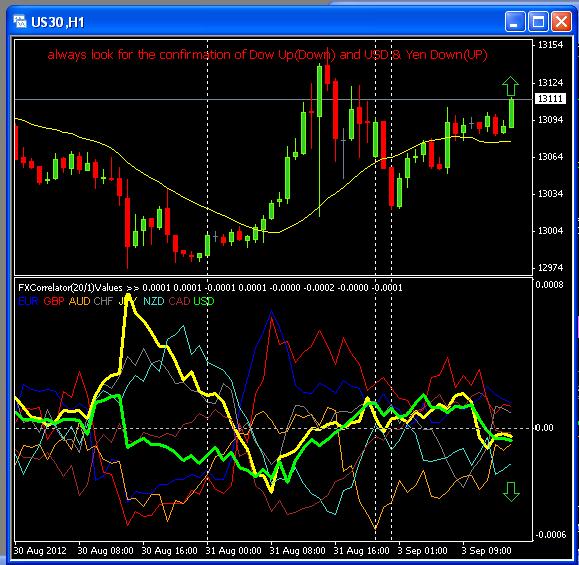579x565 pixels.
Task: Click the CHF legend label
Action: point(103,301)
